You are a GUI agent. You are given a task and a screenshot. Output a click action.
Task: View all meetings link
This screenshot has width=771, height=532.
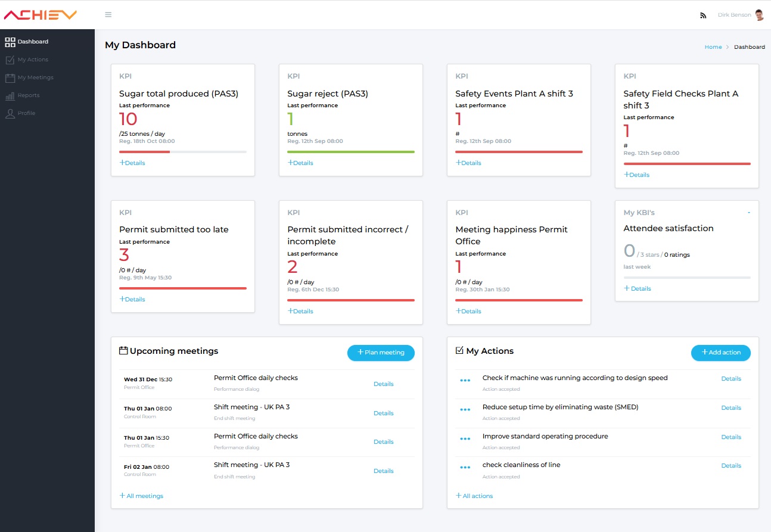coord(141,496)
